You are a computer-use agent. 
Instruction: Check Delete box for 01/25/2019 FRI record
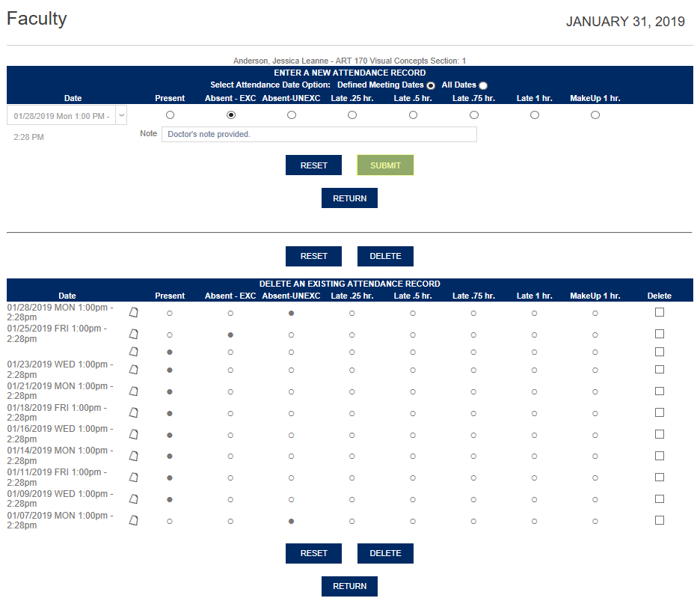click(x=660, y=334)
